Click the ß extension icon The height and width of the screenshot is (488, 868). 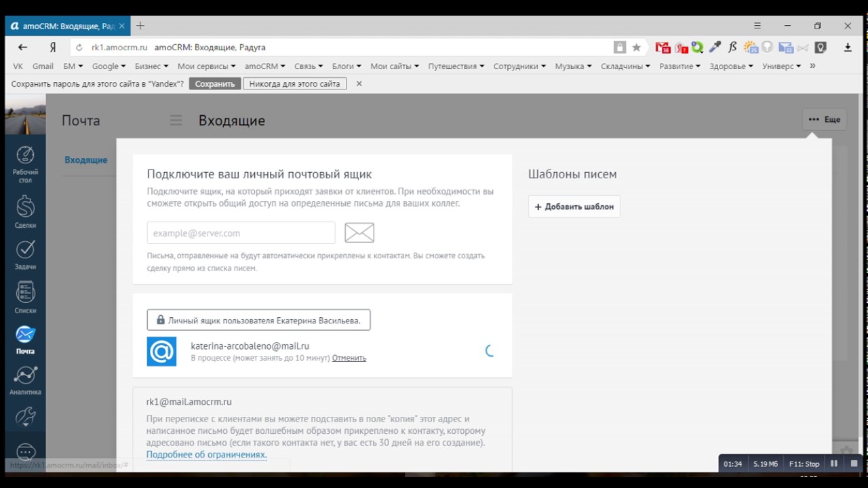click(732, 47)
